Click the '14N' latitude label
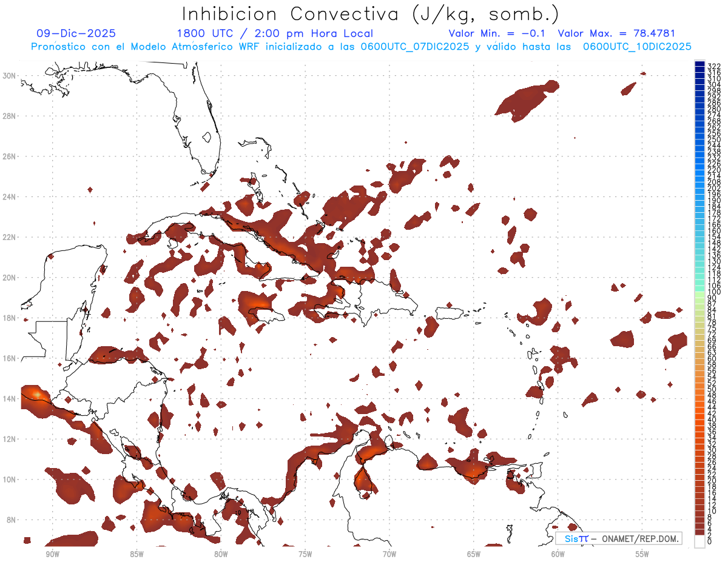Viewport: 728px width, 562px height. 9,399
